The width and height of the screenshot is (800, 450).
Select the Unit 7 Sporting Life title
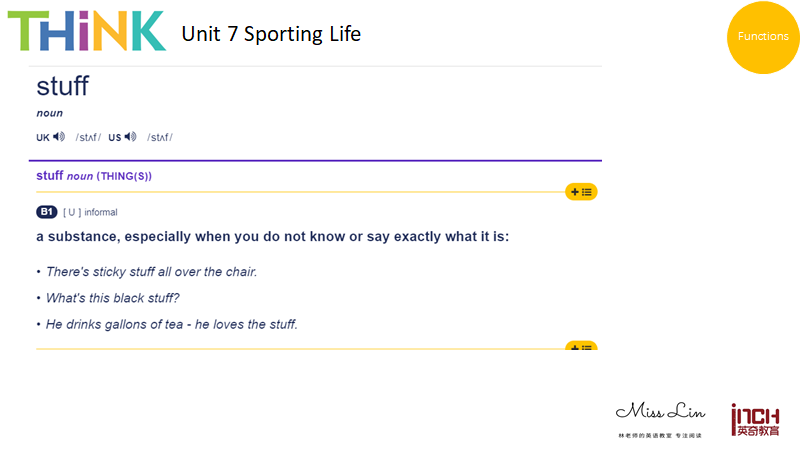pyautogui.click(x=271, y=34)
